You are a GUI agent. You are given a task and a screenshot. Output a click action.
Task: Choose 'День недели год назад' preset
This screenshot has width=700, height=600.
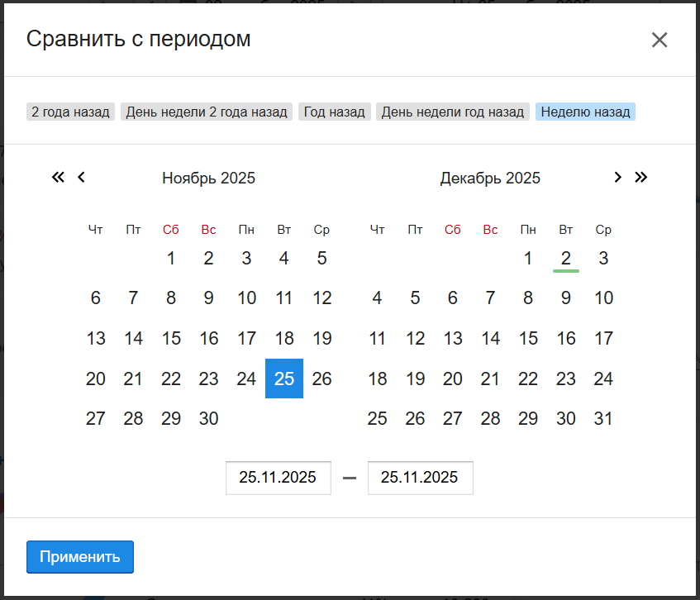[x=453, y=112]
